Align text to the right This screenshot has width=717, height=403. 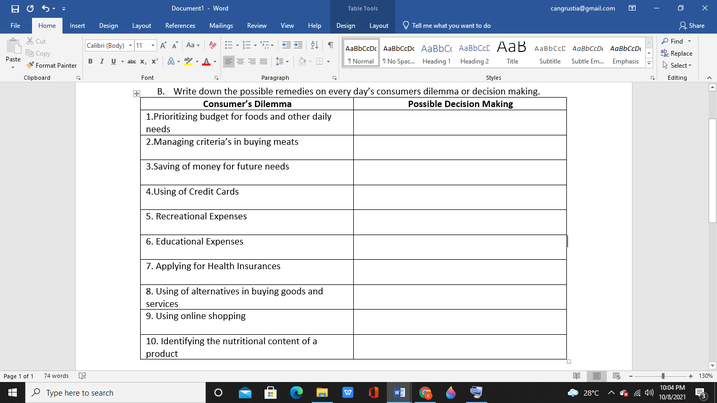click(252, 61)
